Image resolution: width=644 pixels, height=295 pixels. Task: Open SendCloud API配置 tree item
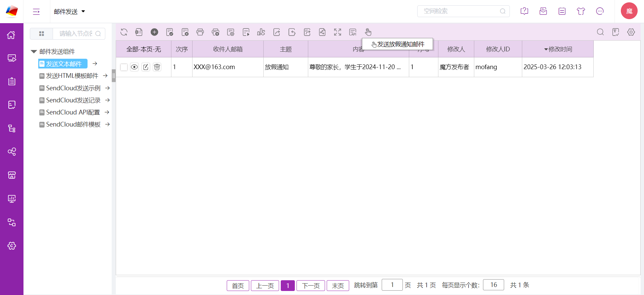point(70,112)
